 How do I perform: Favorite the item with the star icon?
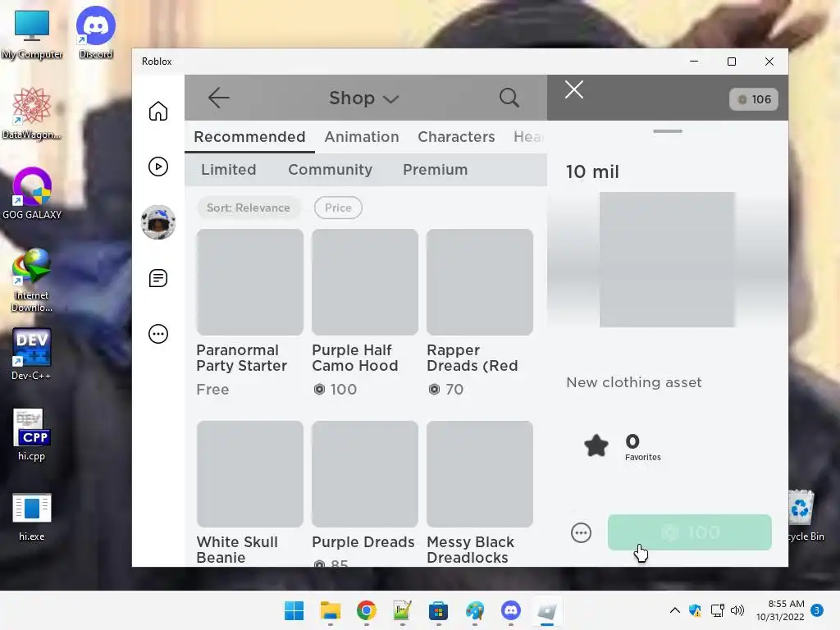pyautogui.click(x=596, y=445)
